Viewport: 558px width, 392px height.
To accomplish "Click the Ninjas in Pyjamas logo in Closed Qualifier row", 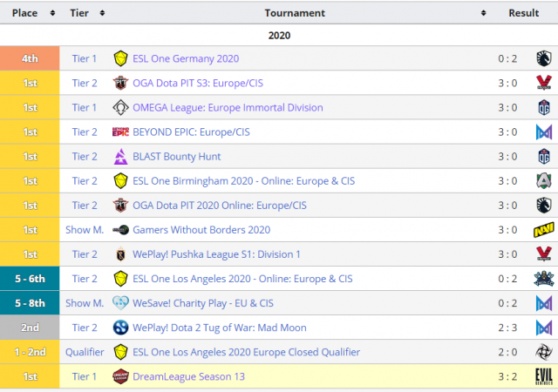I will 543,352.
